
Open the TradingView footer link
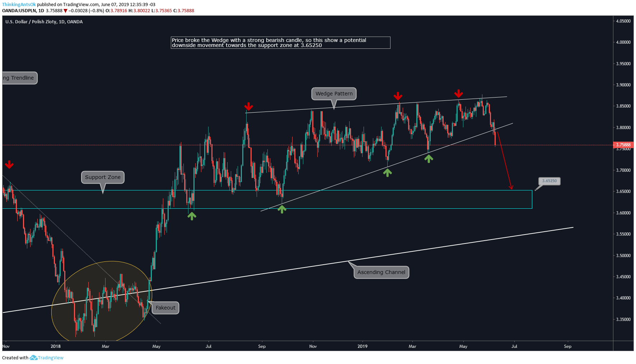(51, 358)
